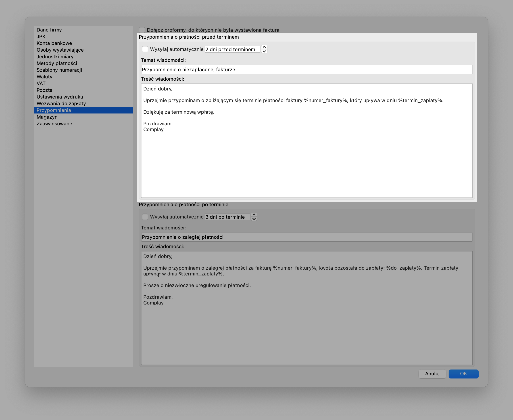Increase days after due date stepper
Image resolution: width=513 pixels, height=420 pixels.
click(254, 215)
